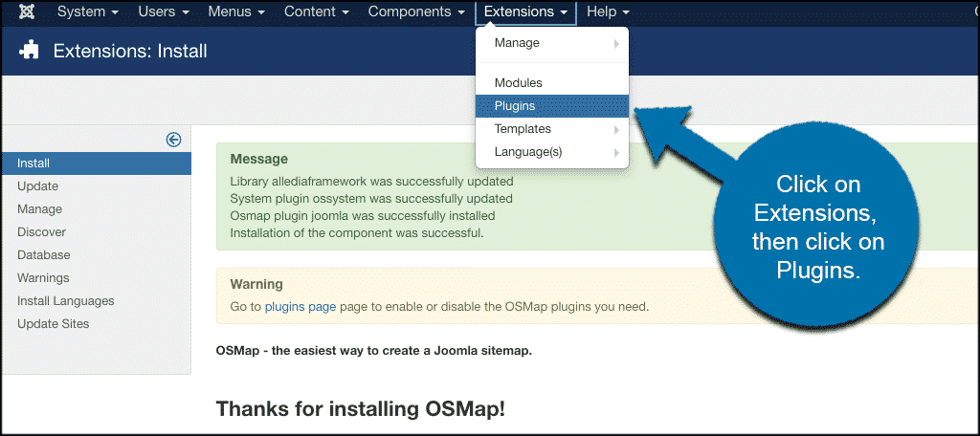The width and height of the screenshot is (980, 436).
Task: Collapse the sidebar using the arrow icon
Action: point(173,140)
